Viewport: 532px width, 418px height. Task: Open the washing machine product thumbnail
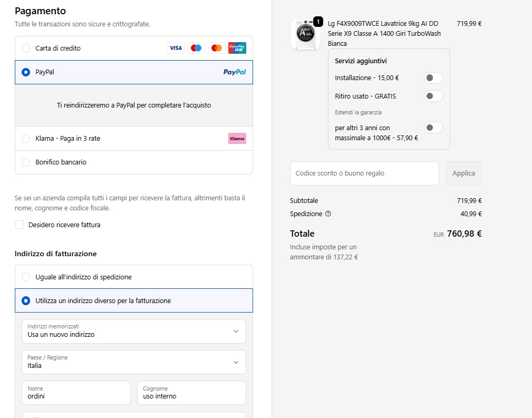[305, 34]
